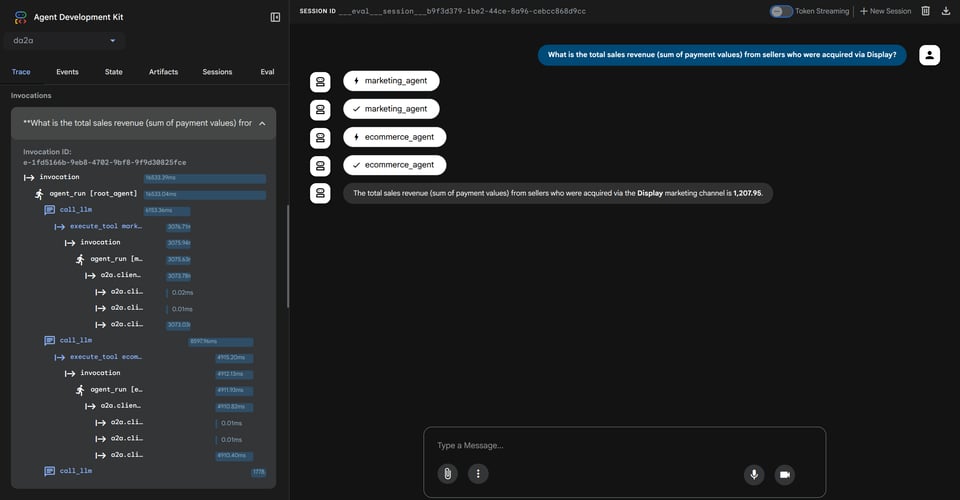Enable the Token Streaming toggle
The height and width of the screenshot is (500, 960).
pyautogui.click(x=781, y=11)
